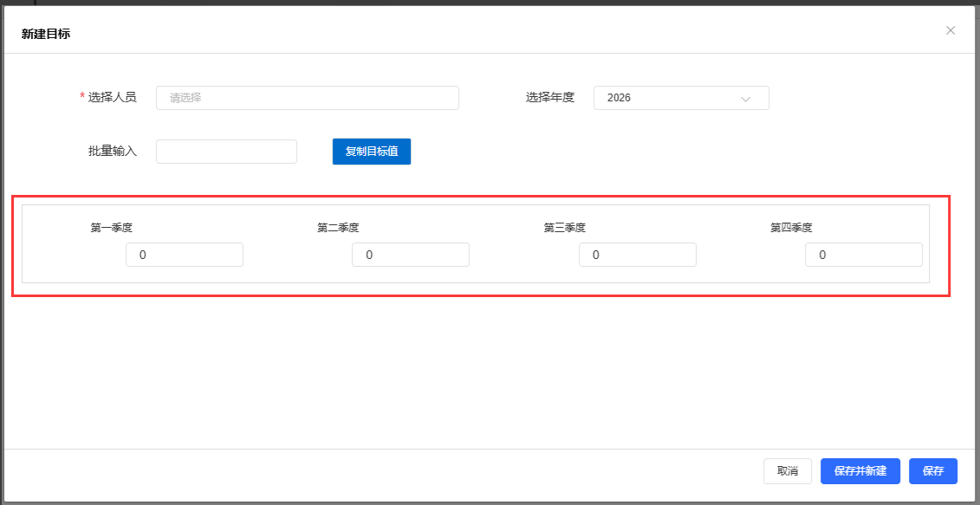Click the 批量输入 label text
Image resolution: width=980 pixels, height=505 pixels.
point(113,152)
